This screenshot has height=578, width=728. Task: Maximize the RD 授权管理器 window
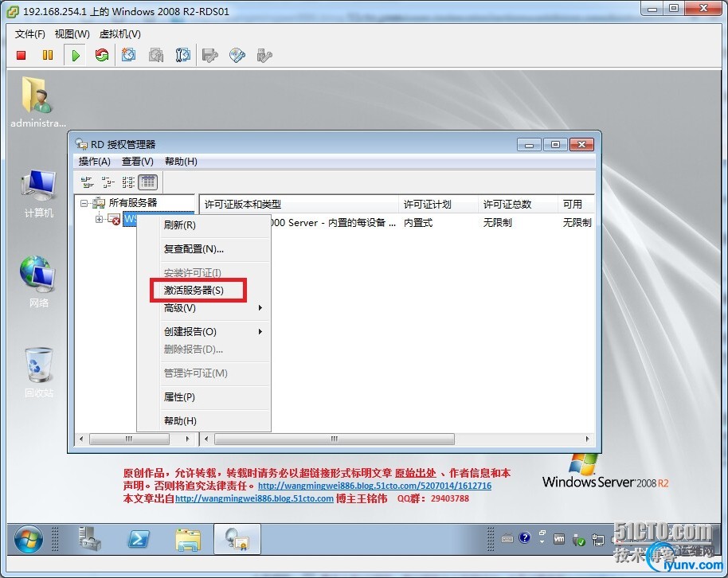(555, 144)
